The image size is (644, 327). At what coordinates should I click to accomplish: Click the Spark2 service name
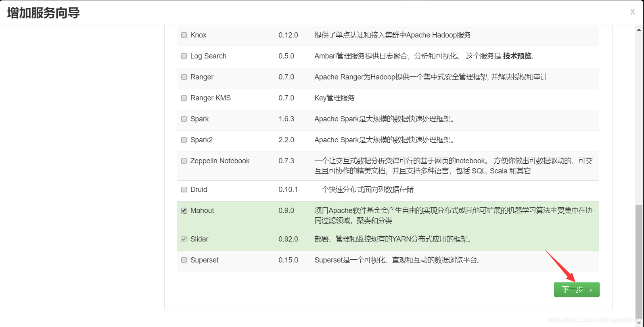[x=201, y=140]
